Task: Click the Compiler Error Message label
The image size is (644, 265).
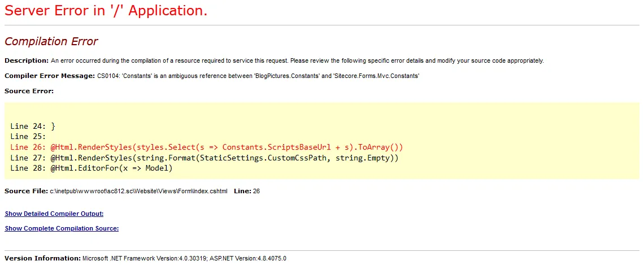Action: coord(50,76)
